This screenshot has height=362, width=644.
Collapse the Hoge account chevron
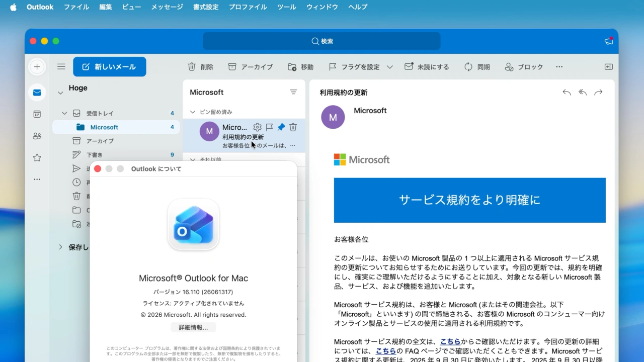(x=60, y=93)
